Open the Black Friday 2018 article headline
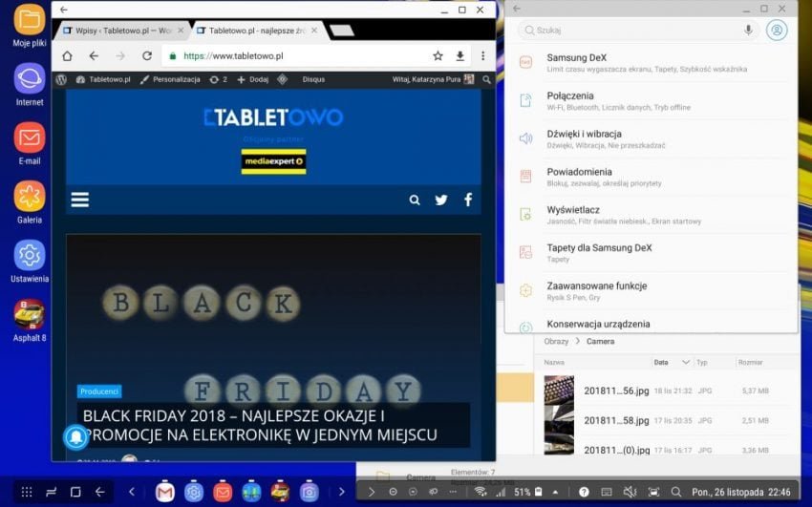 (x=260, y=425)
